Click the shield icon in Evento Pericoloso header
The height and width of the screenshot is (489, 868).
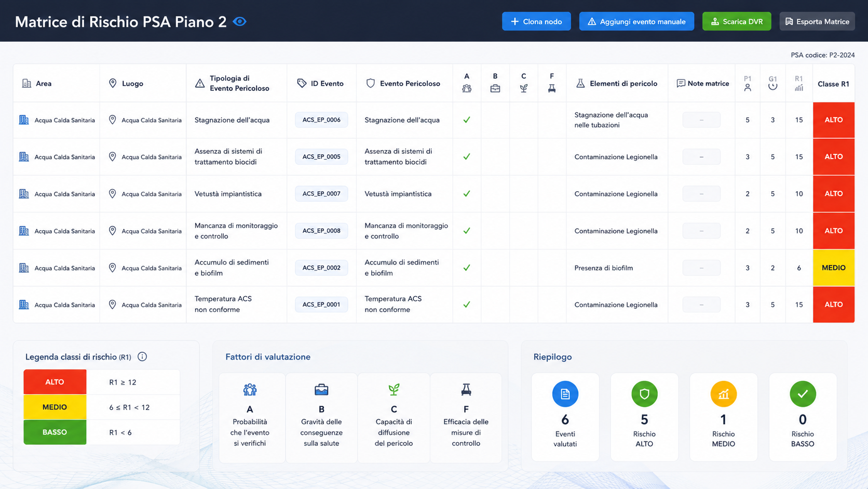(x=371, y=83)
